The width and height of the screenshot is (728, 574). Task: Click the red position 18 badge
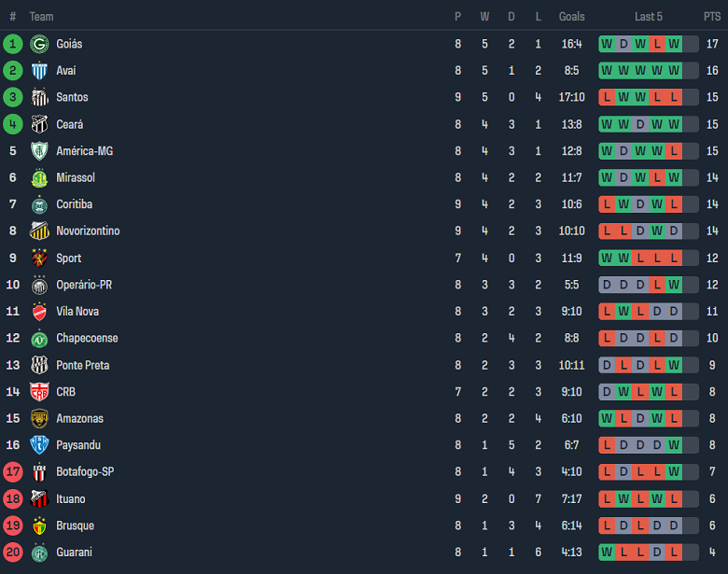(x=13, y=499)
